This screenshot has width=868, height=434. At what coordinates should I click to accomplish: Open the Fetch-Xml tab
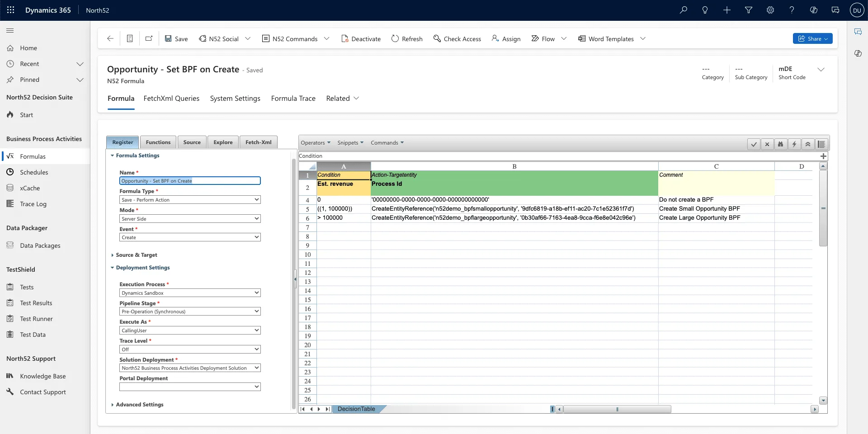[x=259, y=142]
